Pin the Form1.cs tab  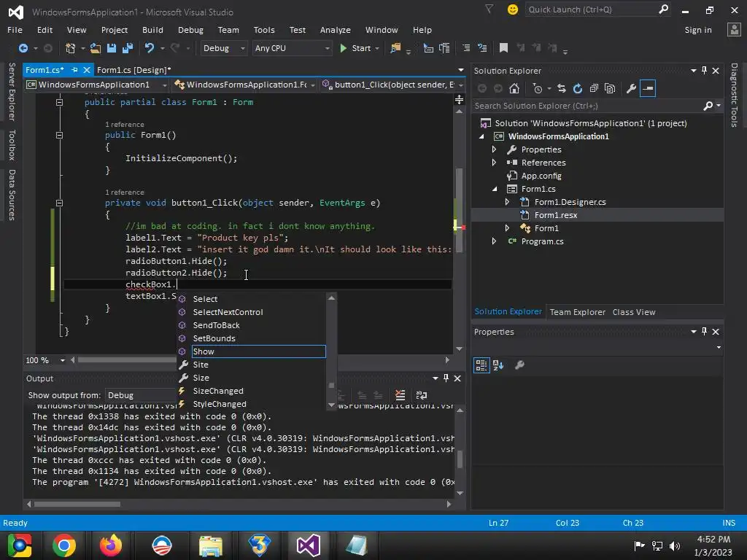75,70
